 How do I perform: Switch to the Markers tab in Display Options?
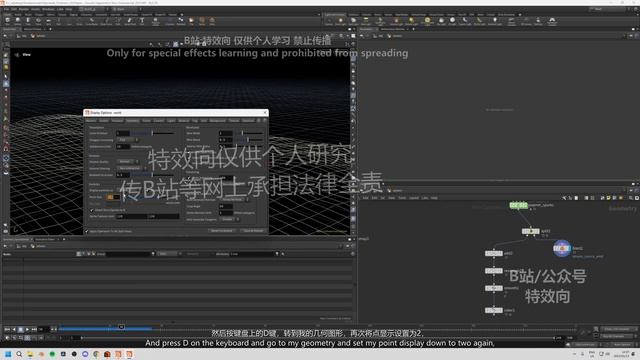[x=91, y=121]
